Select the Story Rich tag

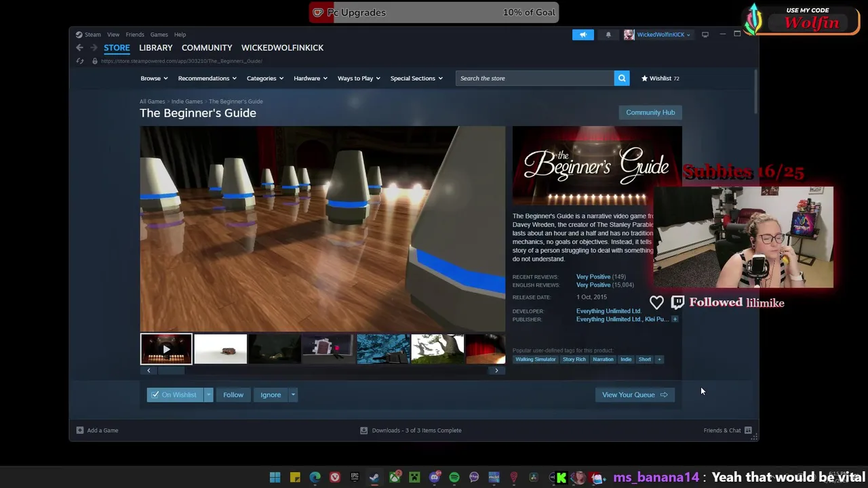(574, 359)
